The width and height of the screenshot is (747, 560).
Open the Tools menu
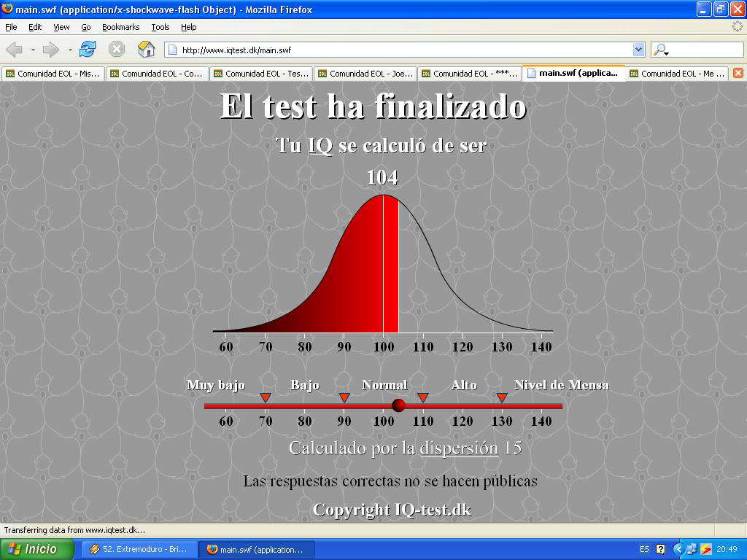[160, 27]
